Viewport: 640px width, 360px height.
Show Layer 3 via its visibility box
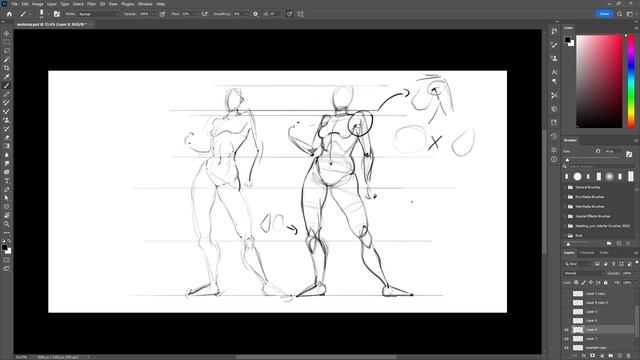566,312
